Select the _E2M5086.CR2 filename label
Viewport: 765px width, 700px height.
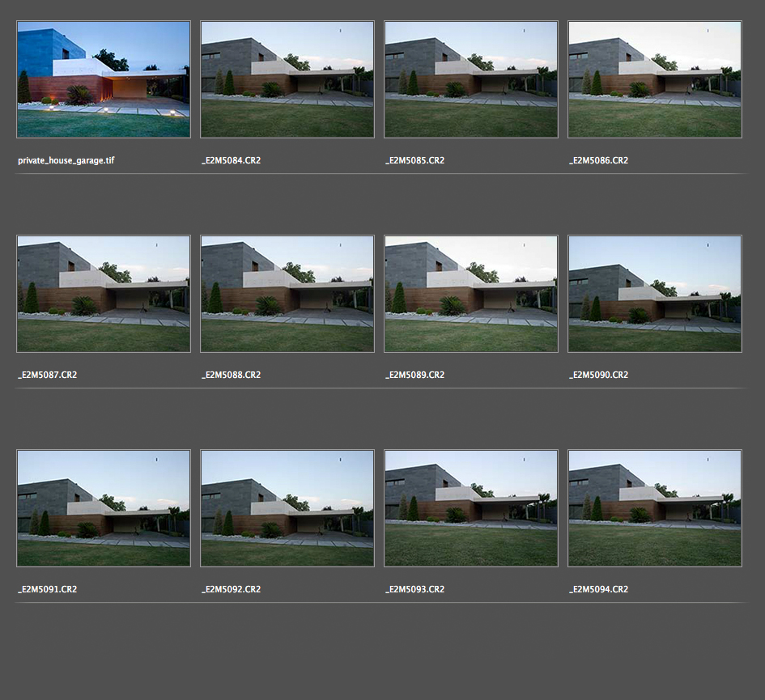click(x=598, y=161)
